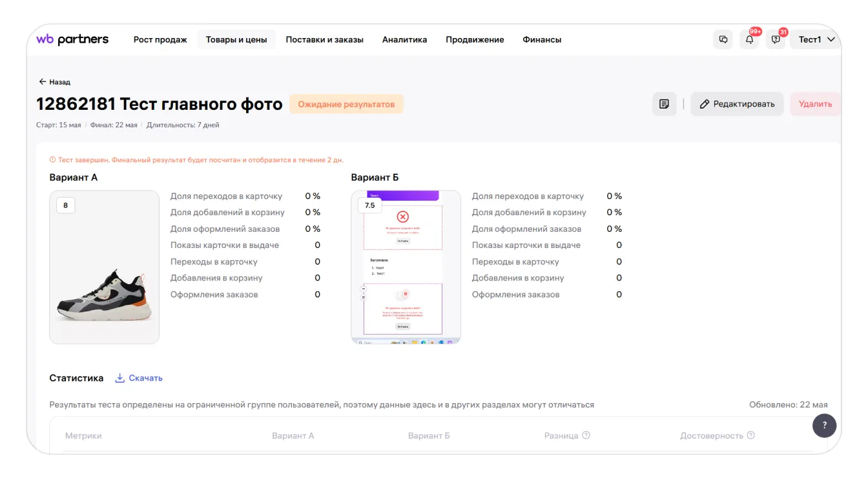The width and height of the screenshot is (868, 478).
Task: Open the floating help question mark button
Action: [824, 426]
